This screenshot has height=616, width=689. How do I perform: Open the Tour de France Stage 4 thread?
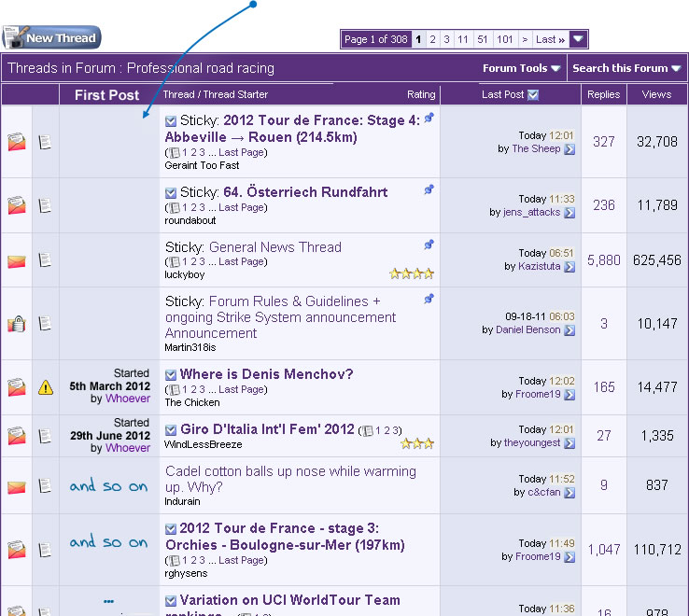pos(292,129)
